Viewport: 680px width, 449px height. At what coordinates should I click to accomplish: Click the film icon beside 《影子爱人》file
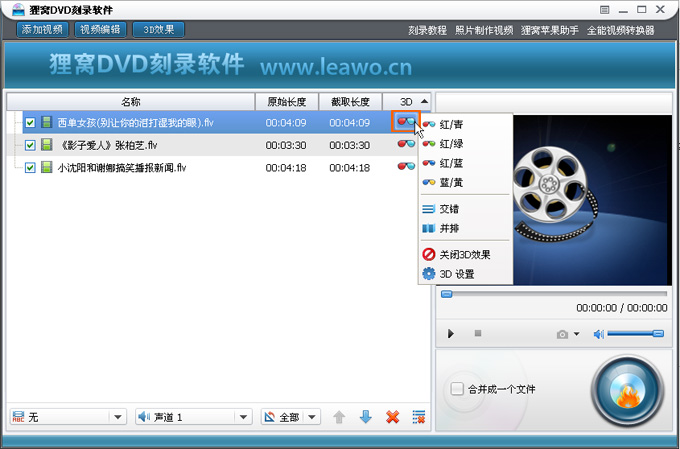point(46,144)
